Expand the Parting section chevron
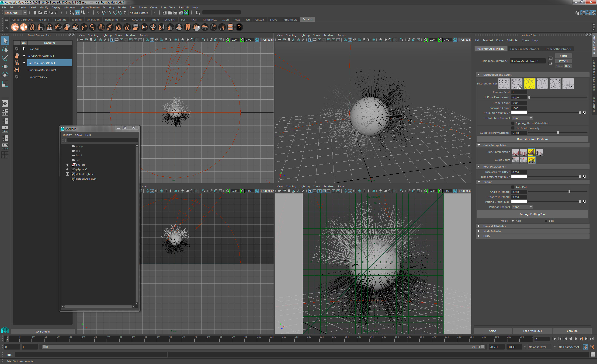The image size is (597, 364). (479, 182)
